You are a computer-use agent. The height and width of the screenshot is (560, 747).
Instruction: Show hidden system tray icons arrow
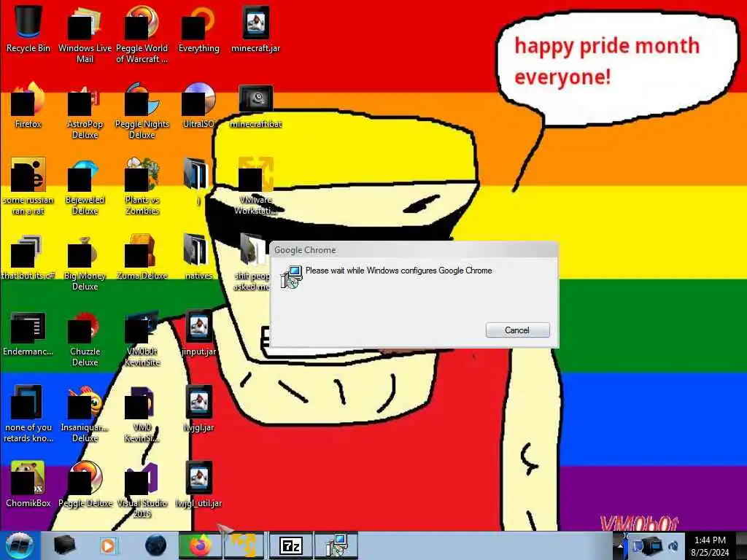click(620, 547)
